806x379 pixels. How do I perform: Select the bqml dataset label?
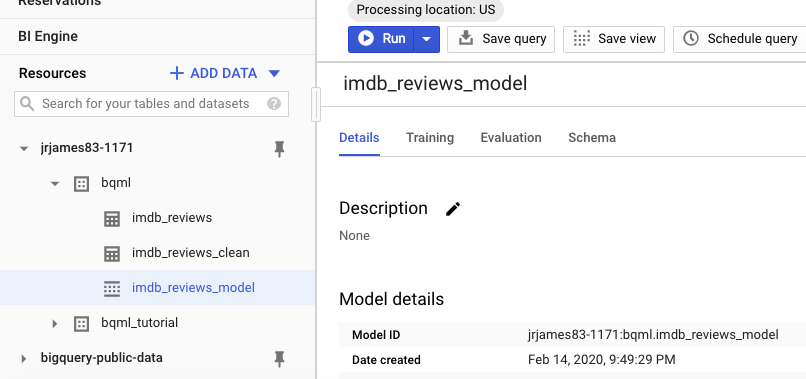click(116, 183)
